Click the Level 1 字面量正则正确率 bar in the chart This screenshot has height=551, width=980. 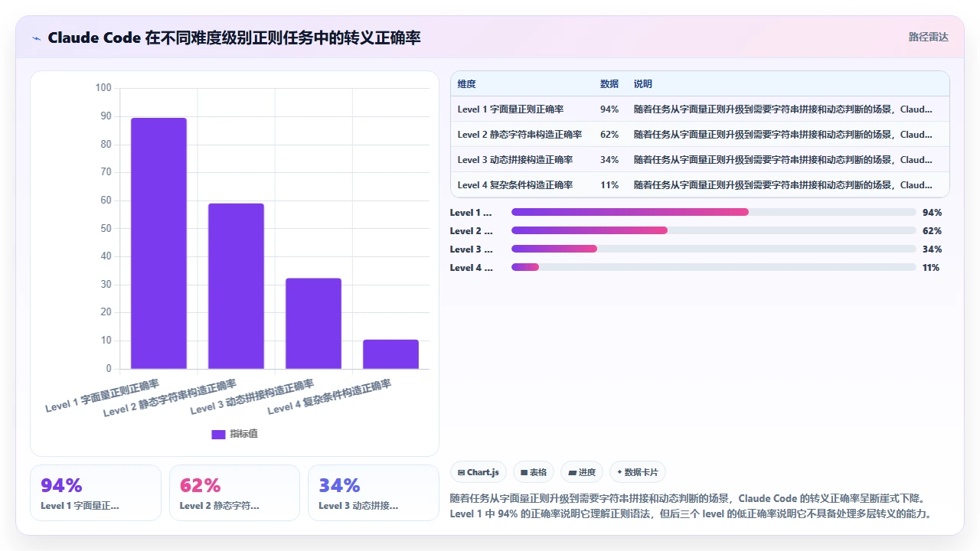[x=158, y=243]
